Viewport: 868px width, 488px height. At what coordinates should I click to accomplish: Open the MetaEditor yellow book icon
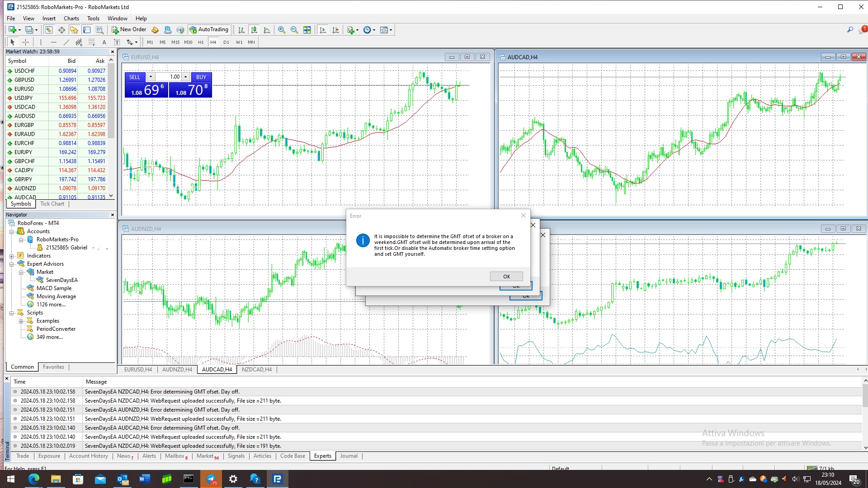pyautogui.click(x=155, y=30)
